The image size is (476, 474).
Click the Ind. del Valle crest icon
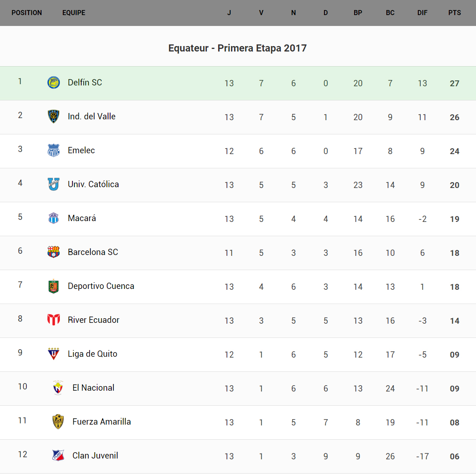(54, 116)
